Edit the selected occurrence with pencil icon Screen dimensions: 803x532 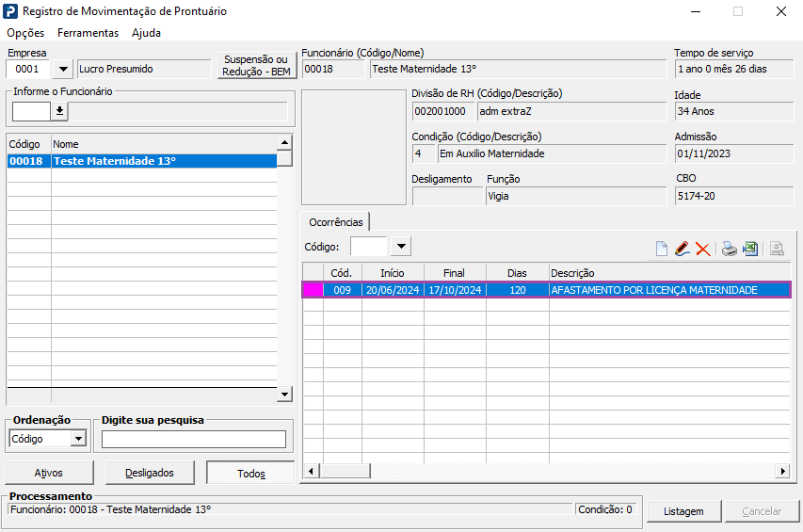pyautogui.click(x=683, y=249)
